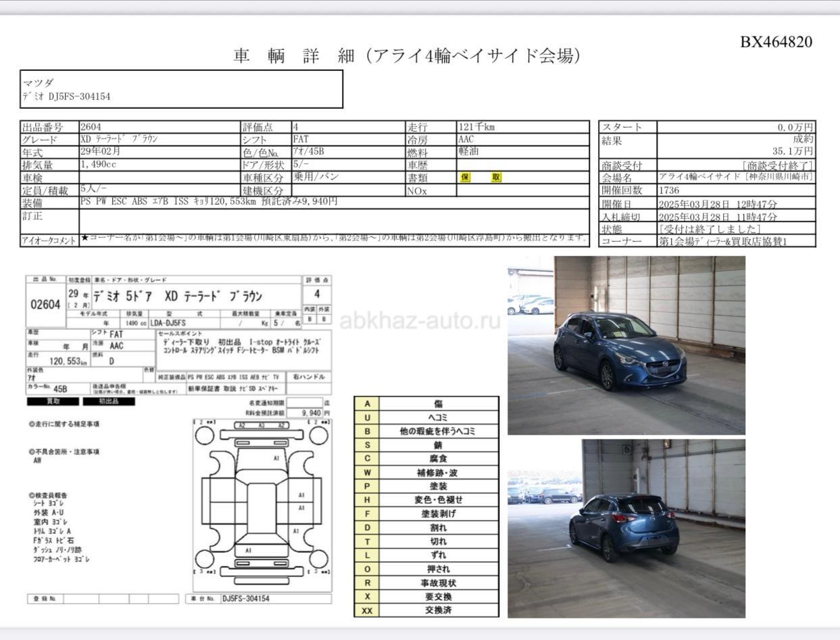Click legend row H 変色・色褪せ

[x=426, y=500]
